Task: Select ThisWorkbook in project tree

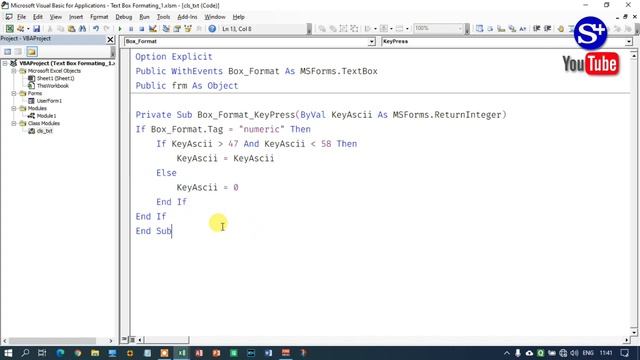Action: pyautogui.click(x=53, y=86)
